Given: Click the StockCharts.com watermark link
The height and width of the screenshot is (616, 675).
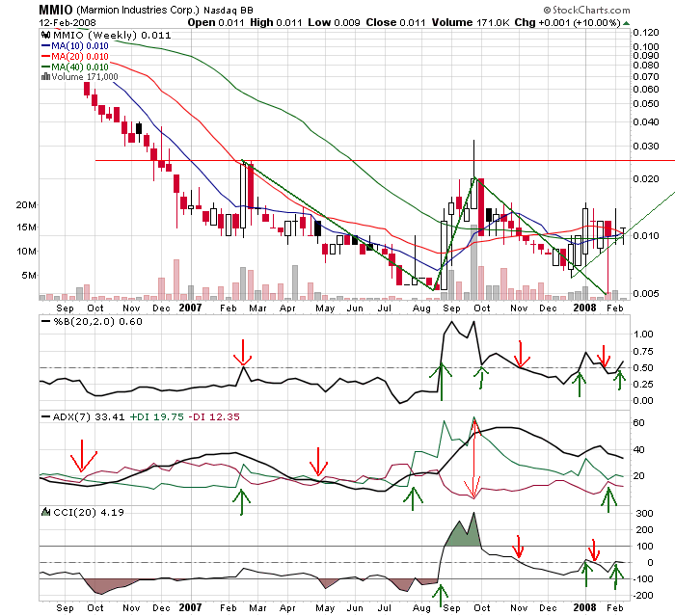Looking at the screenshot, I should [586, 10].
